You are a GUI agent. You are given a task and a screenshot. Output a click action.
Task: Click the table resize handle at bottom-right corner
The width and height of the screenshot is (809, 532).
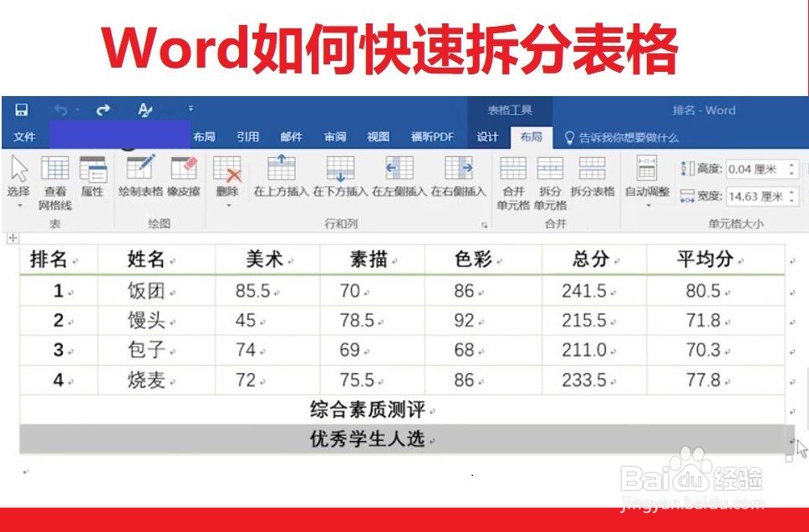point(789,458)
